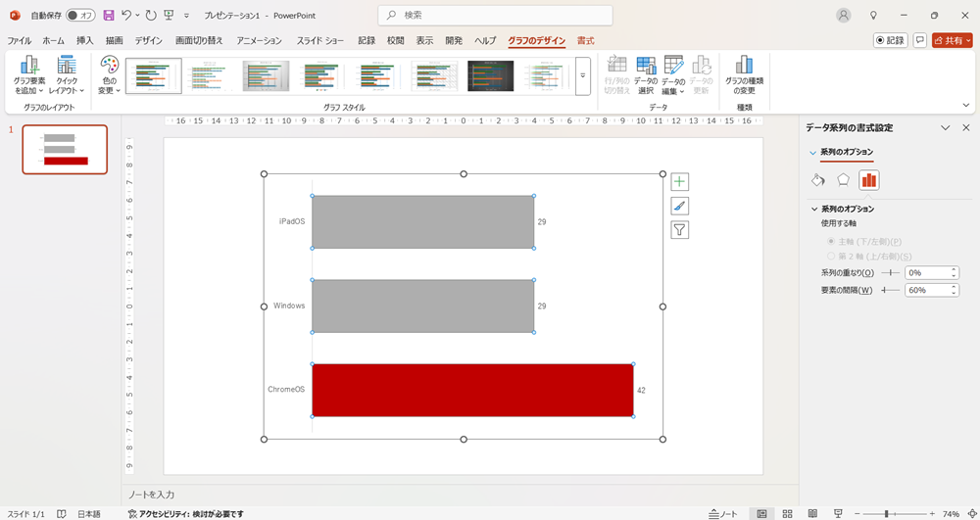Click データの編集 icon
The image size is (980, 520).
(x=673, y=74)
